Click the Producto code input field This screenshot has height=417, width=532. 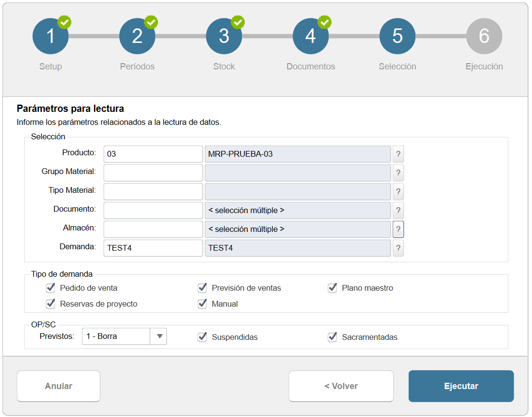[153, 154]
